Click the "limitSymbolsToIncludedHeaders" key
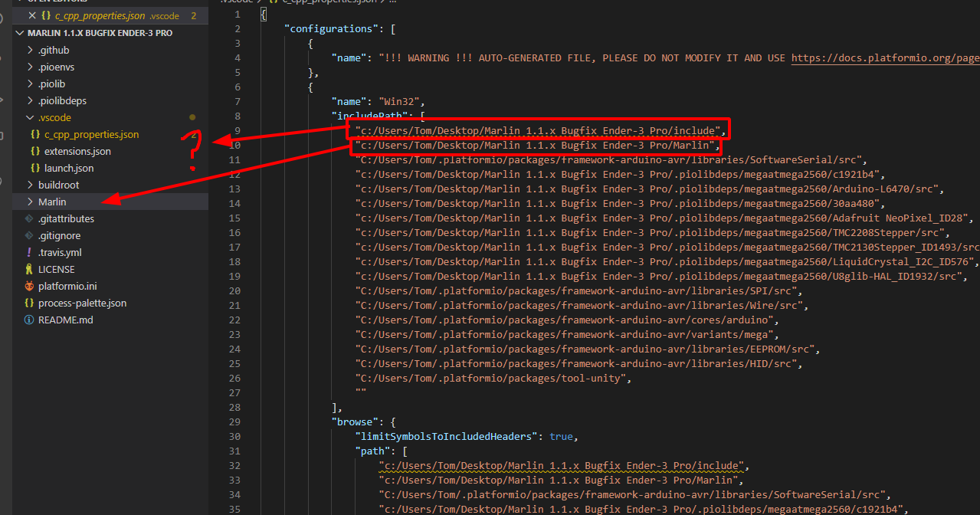Screen dimensions: 980x515 click(x=450, y=436)
